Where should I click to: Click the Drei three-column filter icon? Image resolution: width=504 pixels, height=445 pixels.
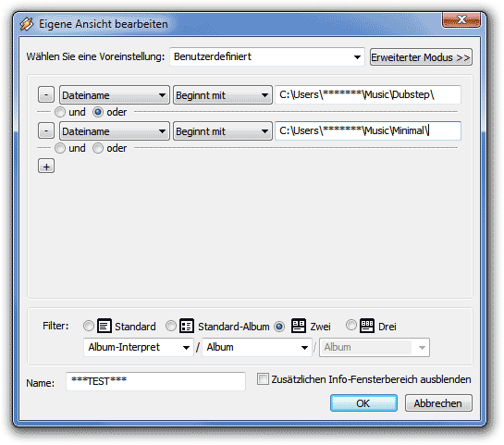(x=367, y=326)
